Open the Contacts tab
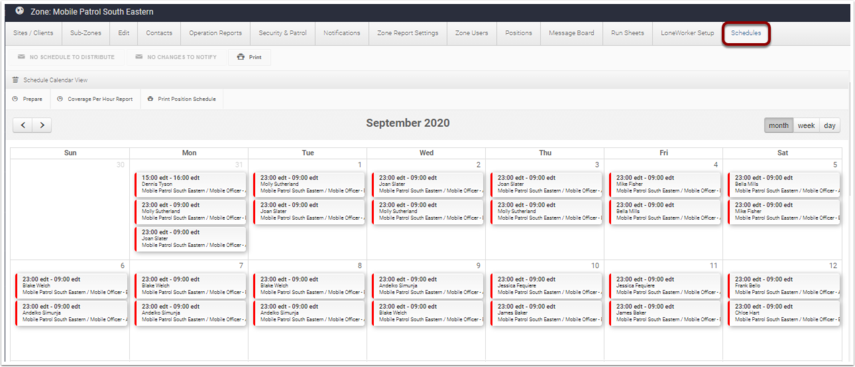The width and height of the screenshot is (855, 367). [x=159, y=33]
